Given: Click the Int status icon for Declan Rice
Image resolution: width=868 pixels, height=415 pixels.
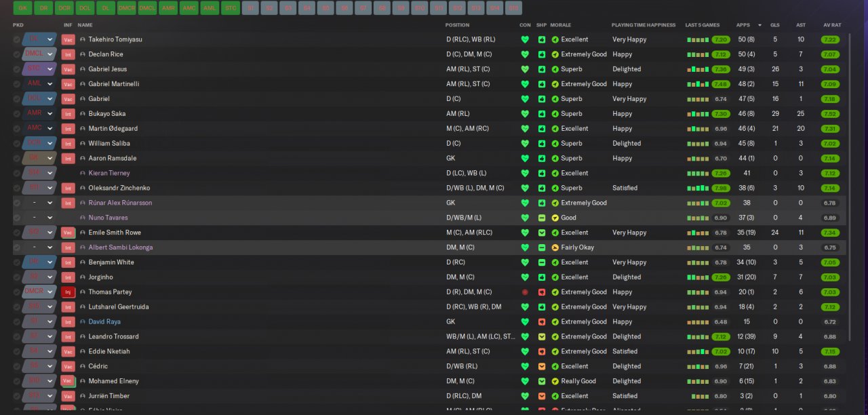Looking at the screenshot, I should (x=68, y=54).
